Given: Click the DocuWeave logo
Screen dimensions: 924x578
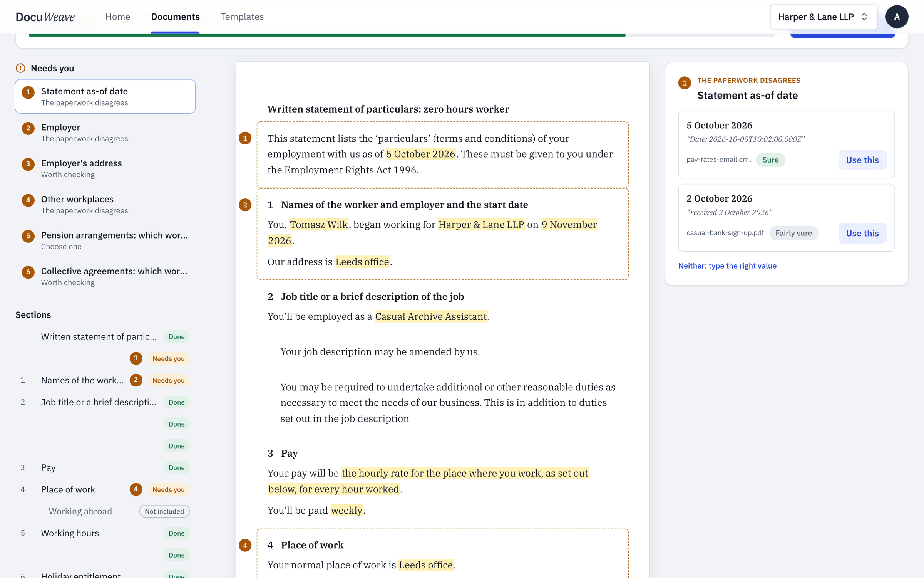Looking at the screenshot, I should pyautogui.click(x=45, y=17).
